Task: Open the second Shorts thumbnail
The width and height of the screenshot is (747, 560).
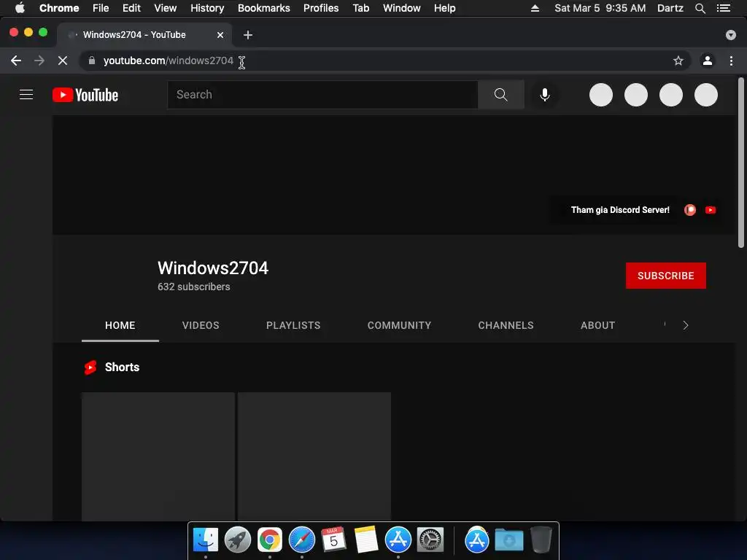Action: [314, 456]
